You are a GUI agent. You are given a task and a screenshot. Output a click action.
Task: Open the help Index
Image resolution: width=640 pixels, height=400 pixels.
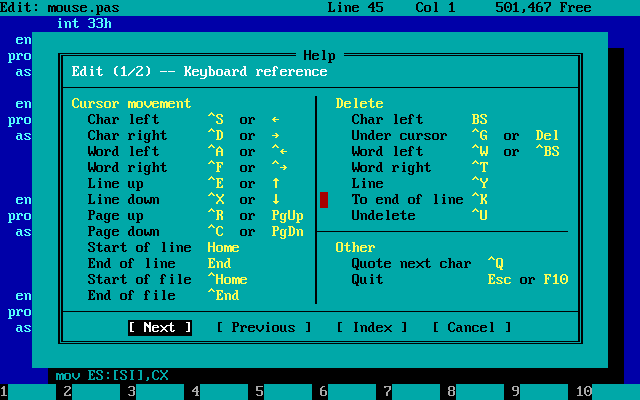click(372, 327)
